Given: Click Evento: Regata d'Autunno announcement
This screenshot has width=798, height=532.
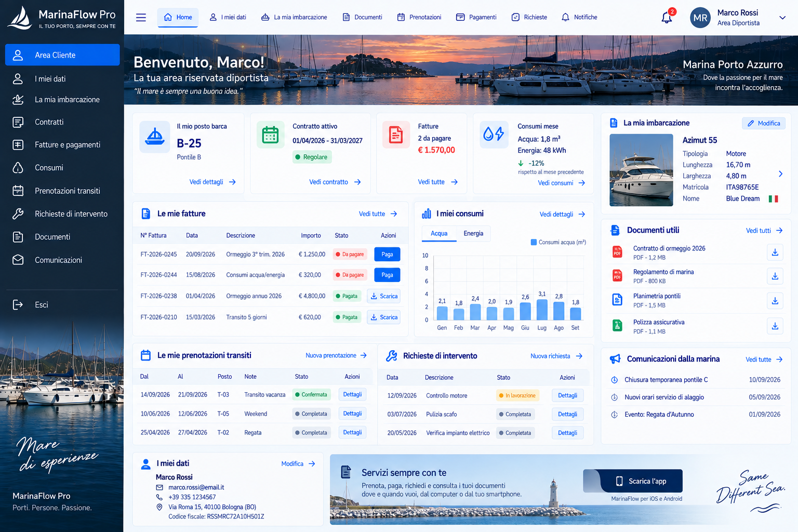Looking at the screenshot, I should click(x=659, y=415).
